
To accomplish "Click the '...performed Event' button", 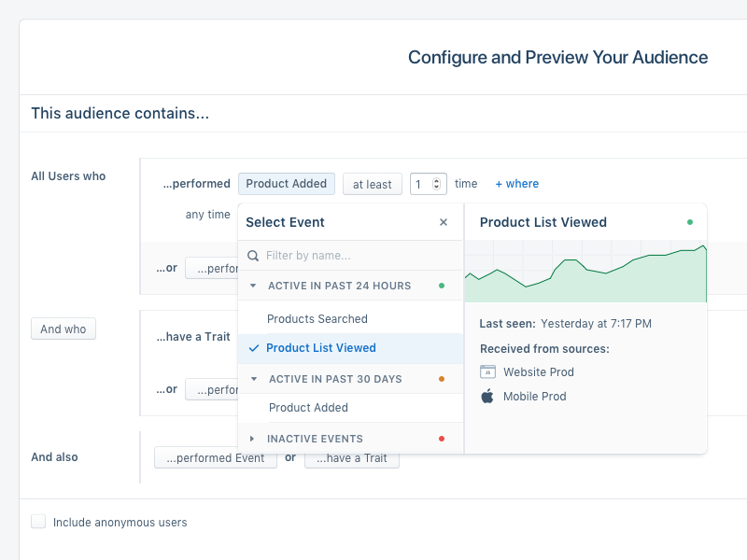I will [x=216, y=458].
